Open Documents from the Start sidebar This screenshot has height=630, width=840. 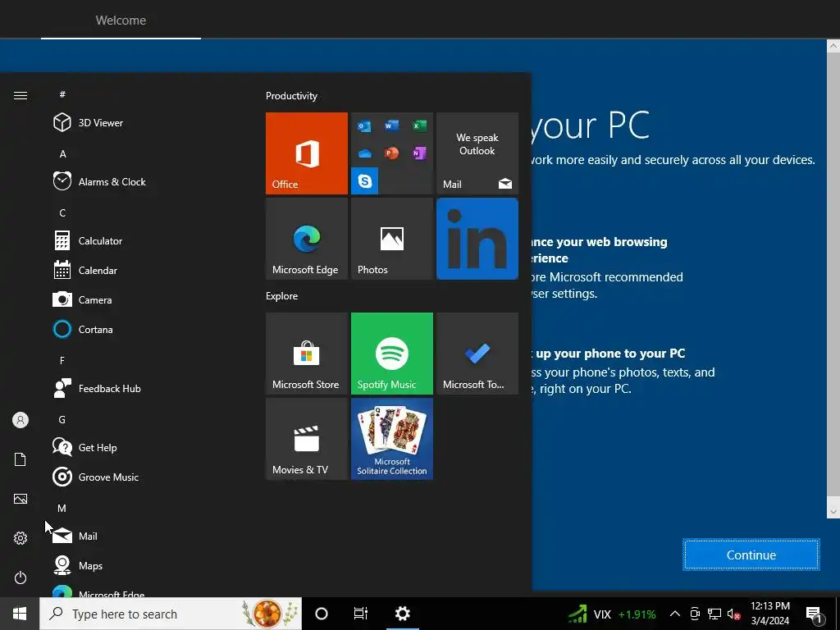point(21,459)
